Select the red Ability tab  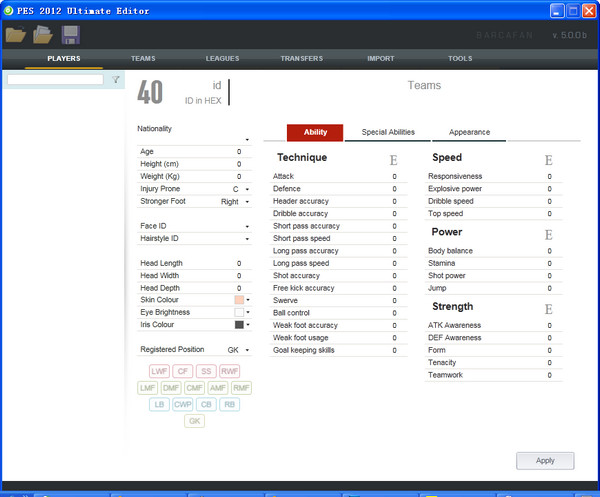tap(315, 132)
